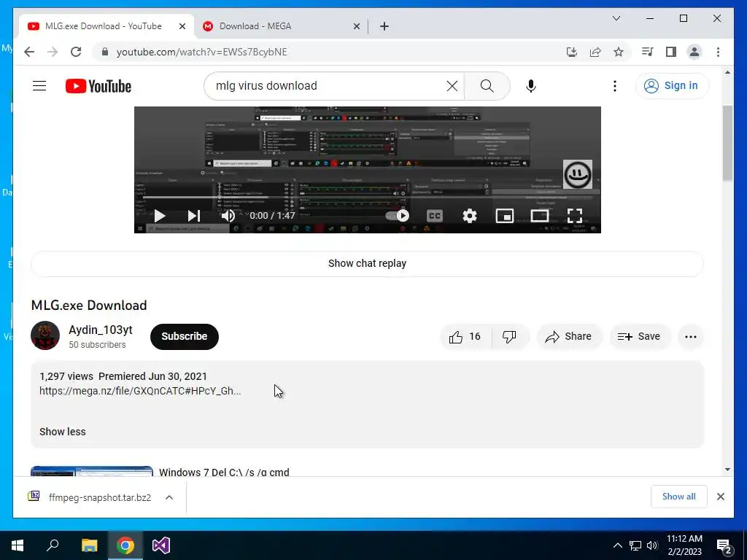Click the address bar URL
The image size is (747, 560).
tap(202, 52)
